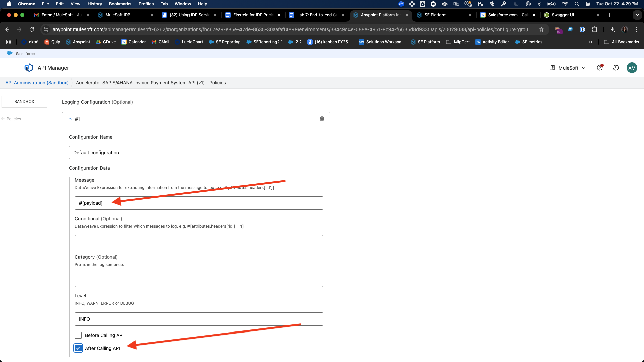Collapse the #1 configuration section

click(70, 119)
